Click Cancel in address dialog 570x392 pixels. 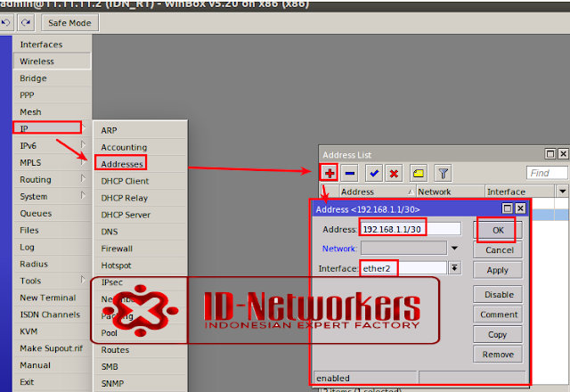[x=498, y=250]
